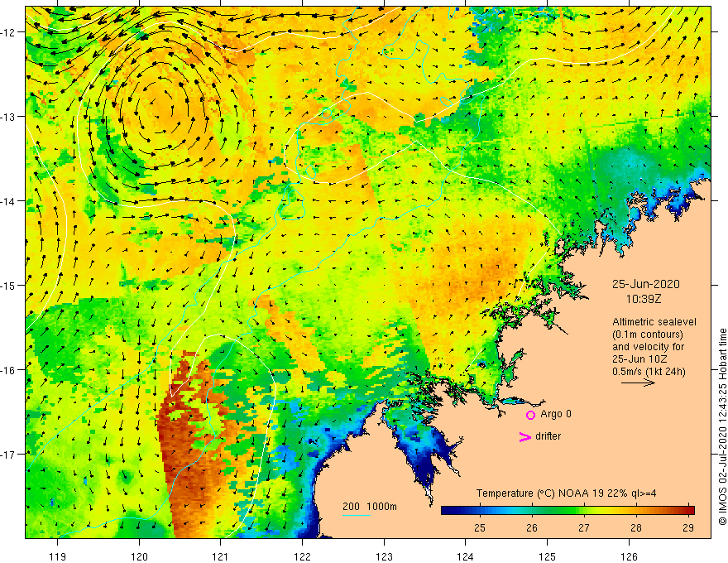Click latitude axis label -14
The width and height of the screenshot is (728, 563).
click(x=9, y=201)
